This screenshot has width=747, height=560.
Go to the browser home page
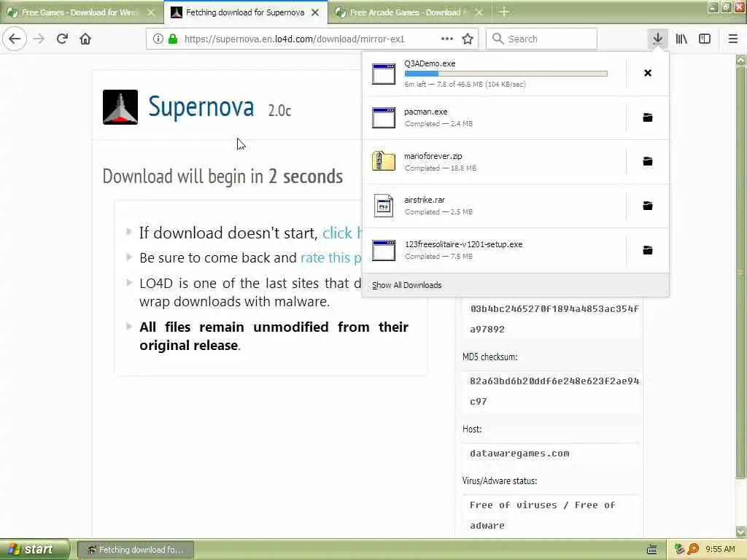tap(85, 39)
